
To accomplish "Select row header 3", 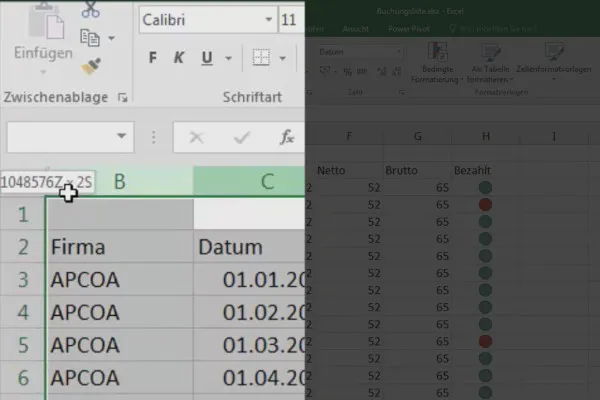I will click(23, 280).
